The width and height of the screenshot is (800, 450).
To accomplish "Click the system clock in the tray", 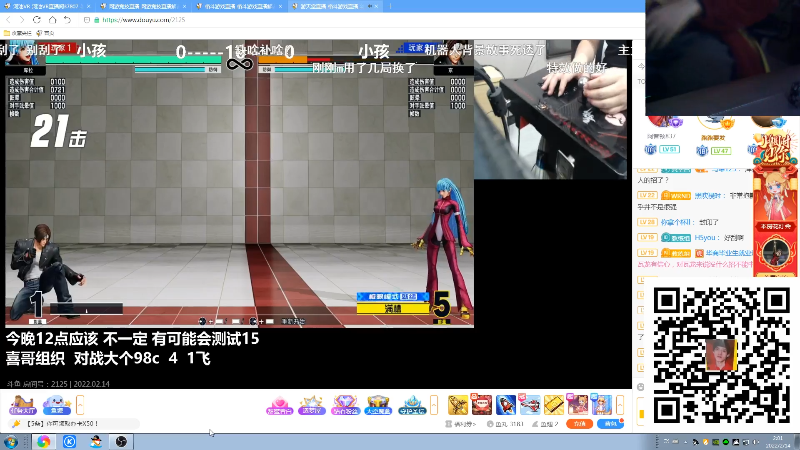I will click(778, 442).
